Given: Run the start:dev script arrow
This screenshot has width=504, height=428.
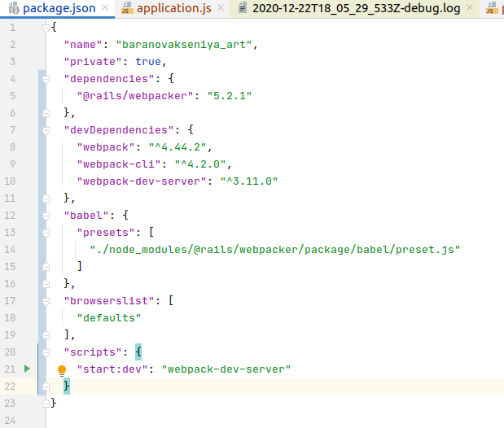Looking at the screenshot, I should tap(27, 369).
